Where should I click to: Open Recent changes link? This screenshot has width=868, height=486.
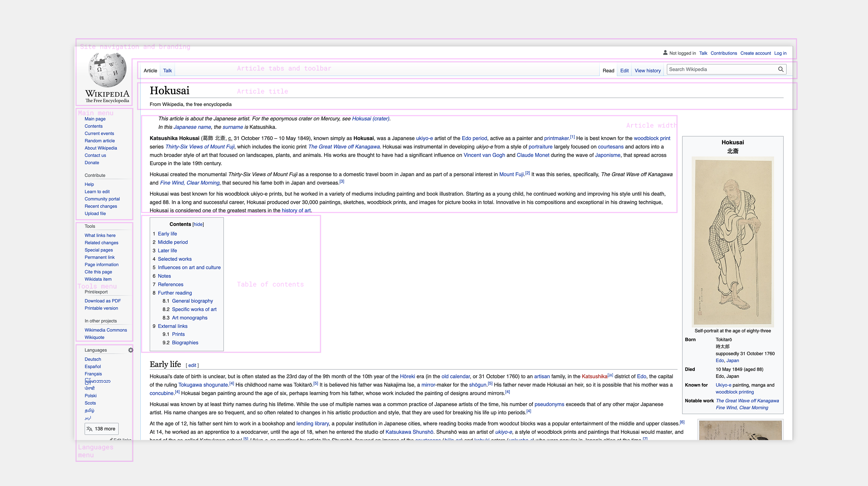coord(101,206)
